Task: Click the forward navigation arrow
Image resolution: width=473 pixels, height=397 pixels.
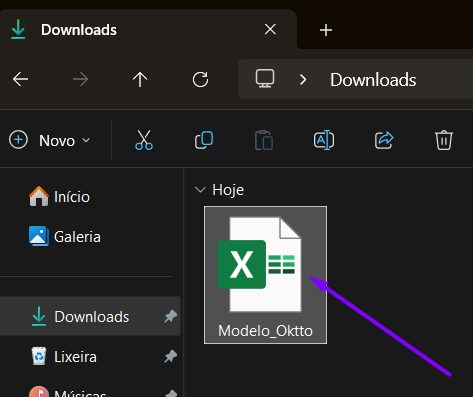Action: [x=80, y=79]
